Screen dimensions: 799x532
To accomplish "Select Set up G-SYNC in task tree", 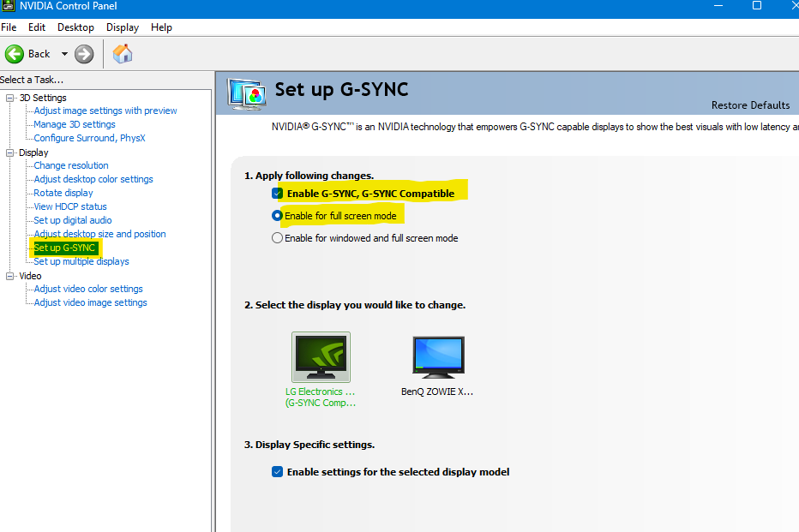I will coord(64,248).
